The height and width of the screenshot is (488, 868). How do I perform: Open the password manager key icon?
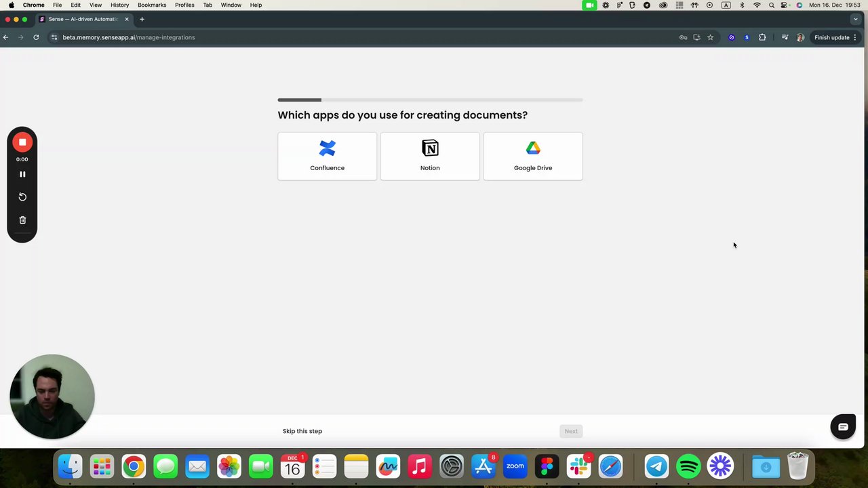click(x=683, y=37)
